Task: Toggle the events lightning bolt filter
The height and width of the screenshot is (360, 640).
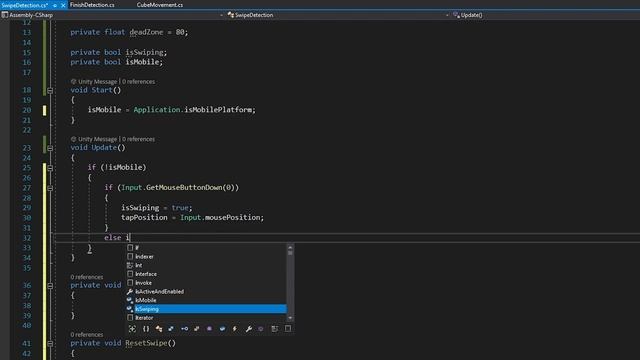Action: point(235,329)
